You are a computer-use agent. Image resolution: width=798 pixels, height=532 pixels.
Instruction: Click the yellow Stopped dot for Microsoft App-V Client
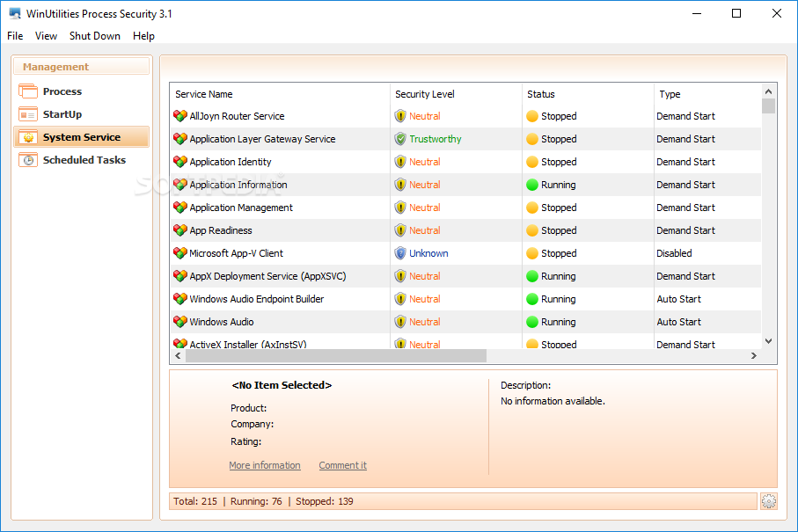tap(532, 253)
